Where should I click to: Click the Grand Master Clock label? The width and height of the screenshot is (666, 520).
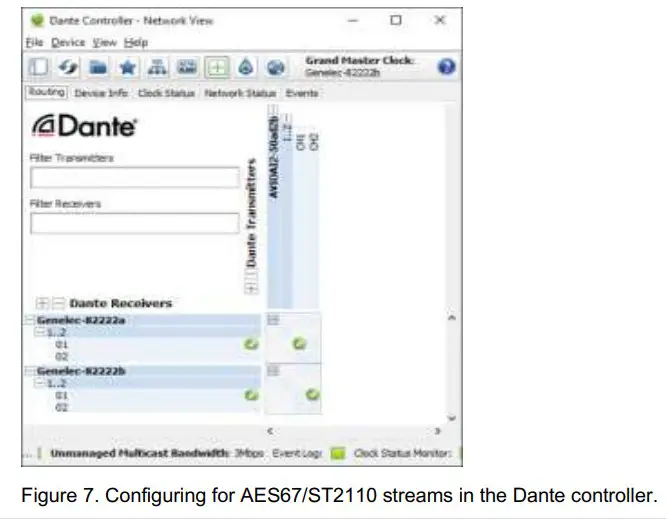point(359,61)
